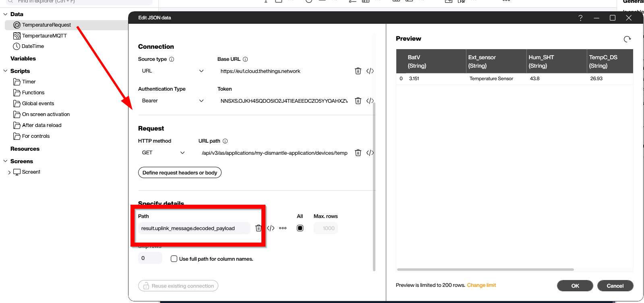
Task: Click Hum_SHT column header in Preview
Action: pyautogui.click(x=557, y=61)
